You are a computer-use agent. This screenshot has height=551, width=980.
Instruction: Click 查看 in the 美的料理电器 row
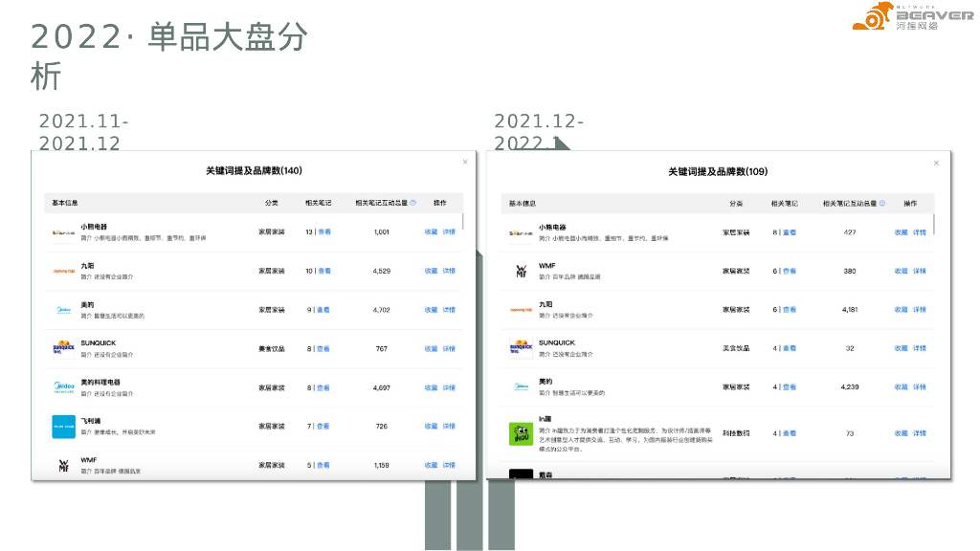pos(323,388)
